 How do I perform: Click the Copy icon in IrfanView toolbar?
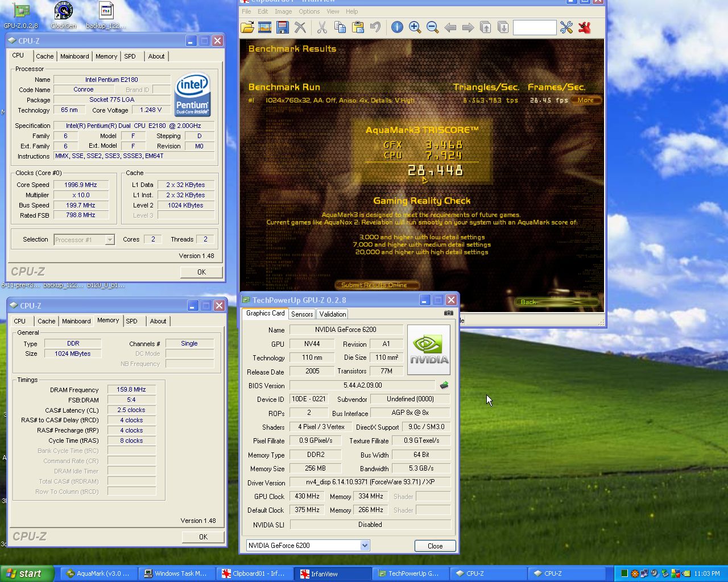click(340, 27)
